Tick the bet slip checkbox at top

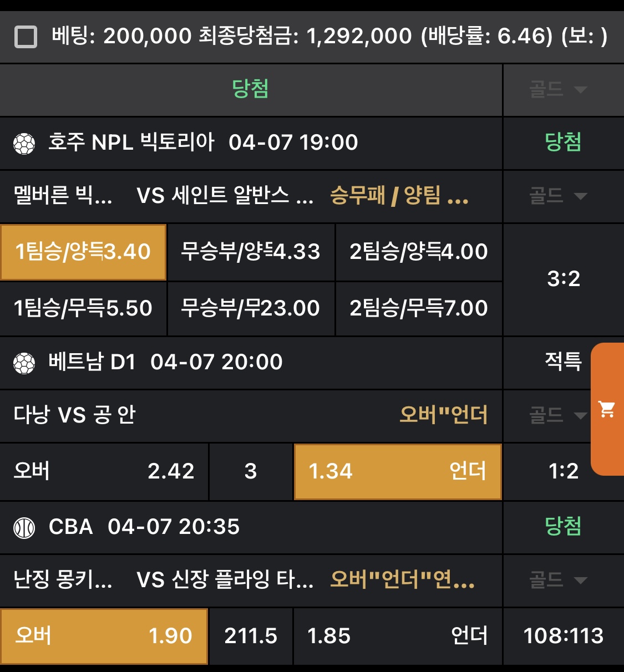26,37
